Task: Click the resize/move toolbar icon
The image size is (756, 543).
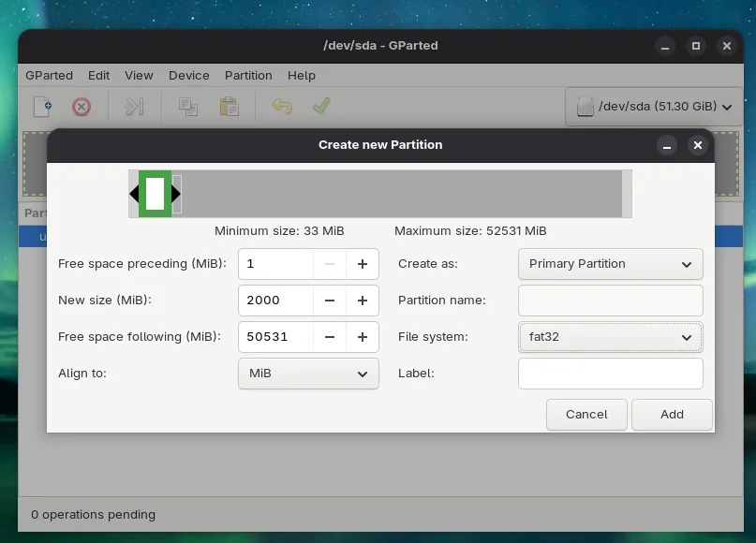Action: (134, 107)
